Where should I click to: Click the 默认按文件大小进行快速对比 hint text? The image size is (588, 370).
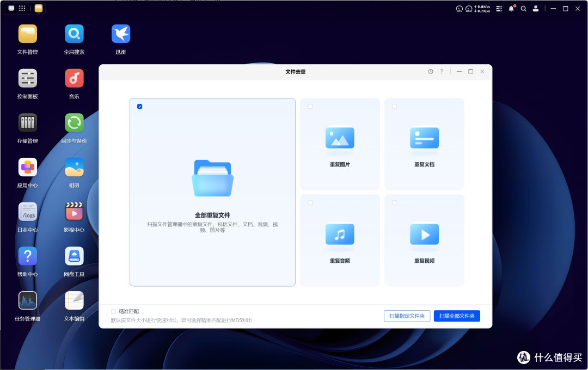(x=181, y=320)
